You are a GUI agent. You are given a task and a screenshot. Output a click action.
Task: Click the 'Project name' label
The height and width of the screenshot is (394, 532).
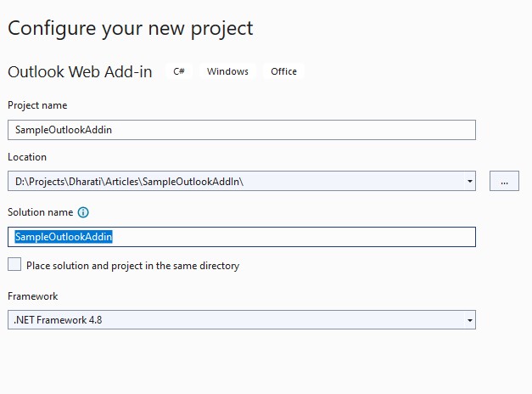(37, 105)
